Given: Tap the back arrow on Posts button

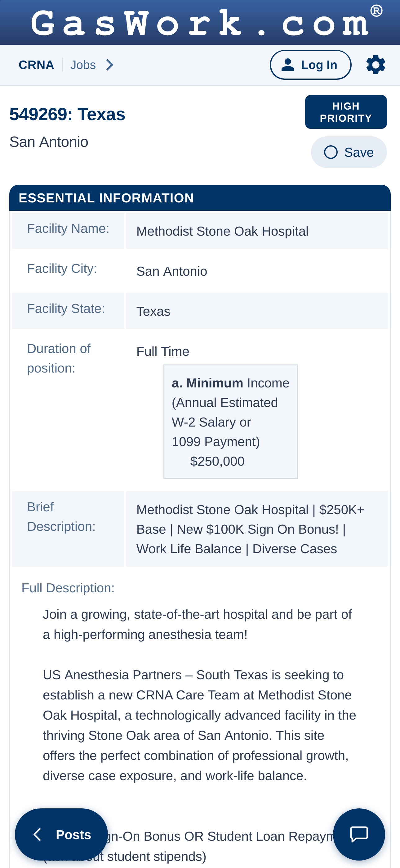Looking at the screenshot, I should pyautogui.click(x=38, y=835).
